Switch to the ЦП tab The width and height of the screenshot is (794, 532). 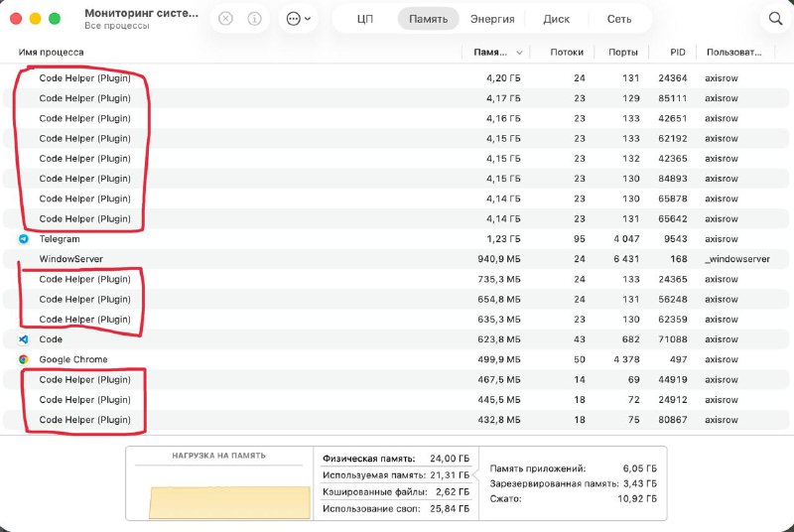(364, 19)
